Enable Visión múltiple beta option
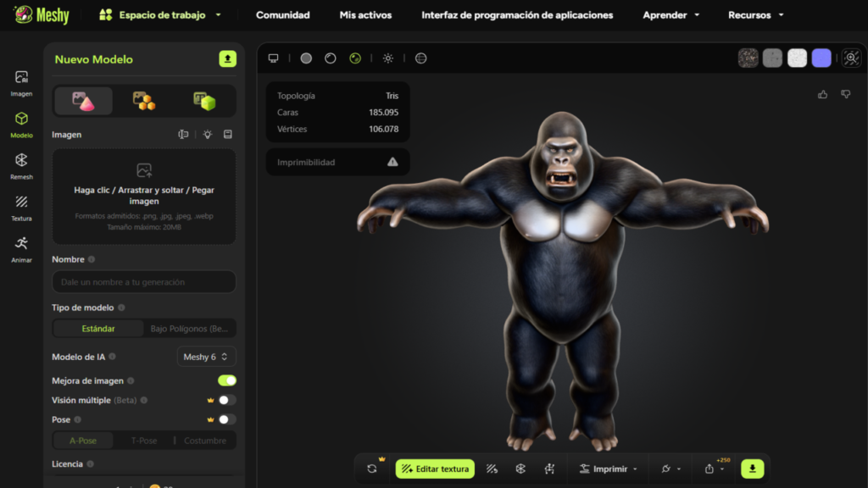The width and height of the screenshot is (868, 488). coord(226,400)
